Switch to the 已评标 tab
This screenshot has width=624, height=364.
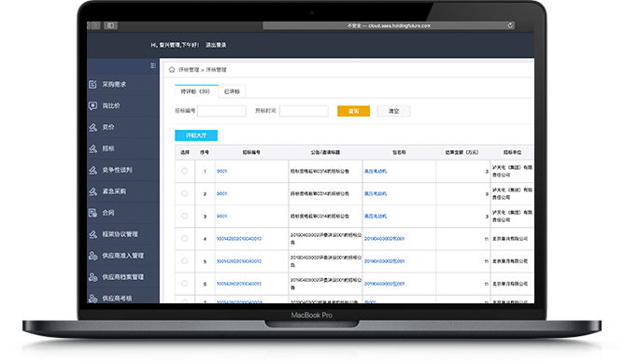click(232, 91)
